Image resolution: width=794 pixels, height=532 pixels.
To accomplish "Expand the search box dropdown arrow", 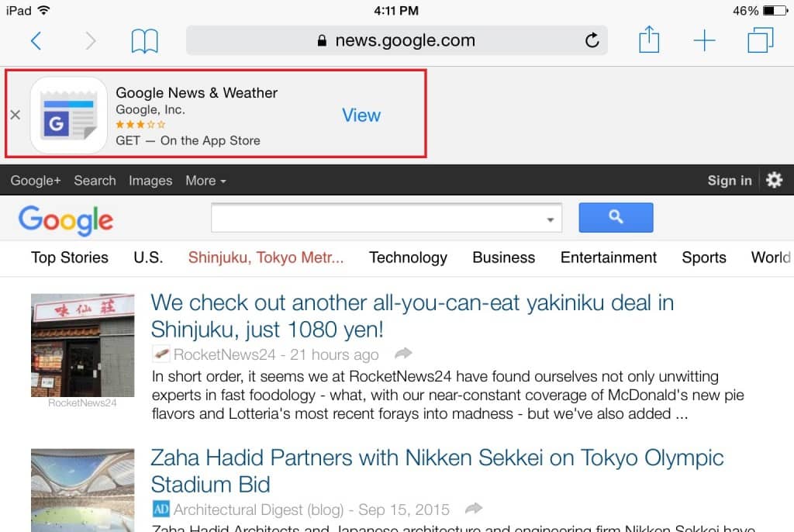I will 551,219.
